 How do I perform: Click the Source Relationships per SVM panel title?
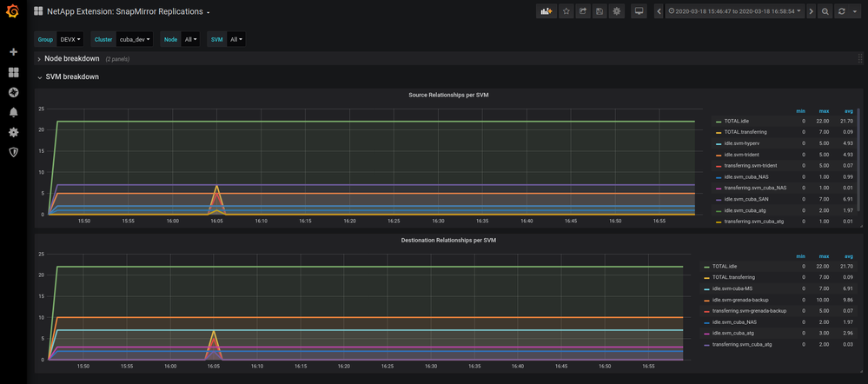click(448, 96)
